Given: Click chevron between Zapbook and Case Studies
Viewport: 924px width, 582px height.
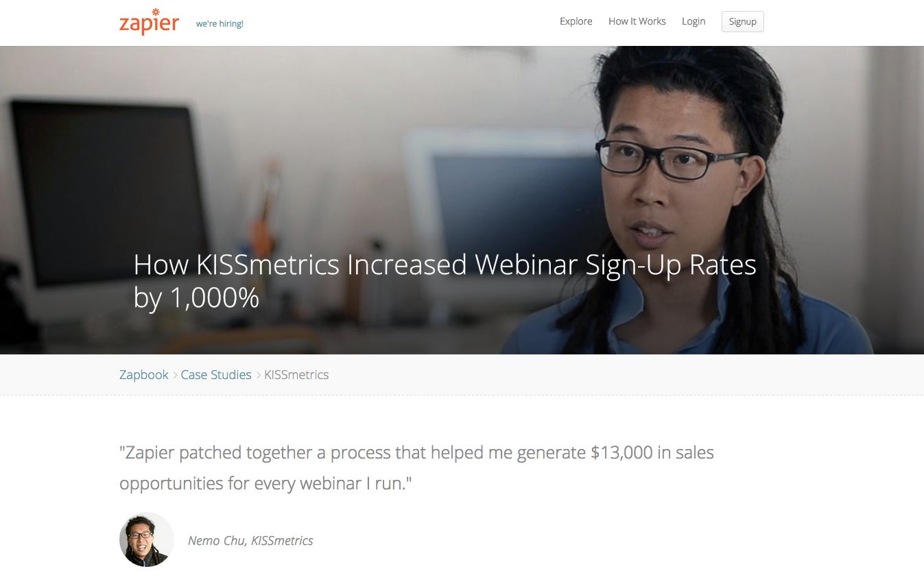Looking at the screenshot, I should click(175, 375).
